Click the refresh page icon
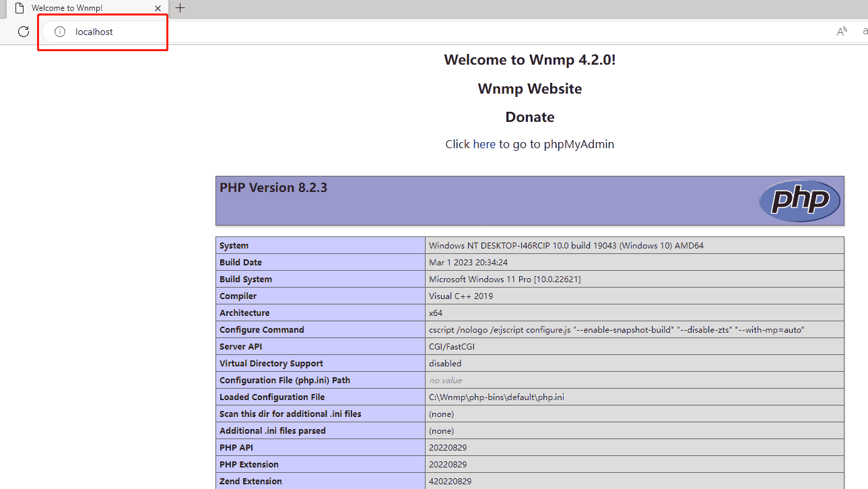868x489 pixels. (x=24, y=32)
